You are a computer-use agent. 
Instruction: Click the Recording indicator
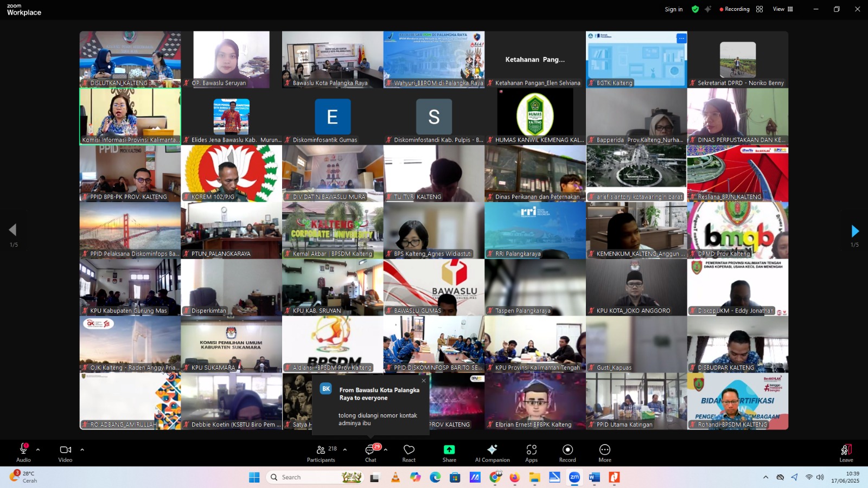click(734, 9)
